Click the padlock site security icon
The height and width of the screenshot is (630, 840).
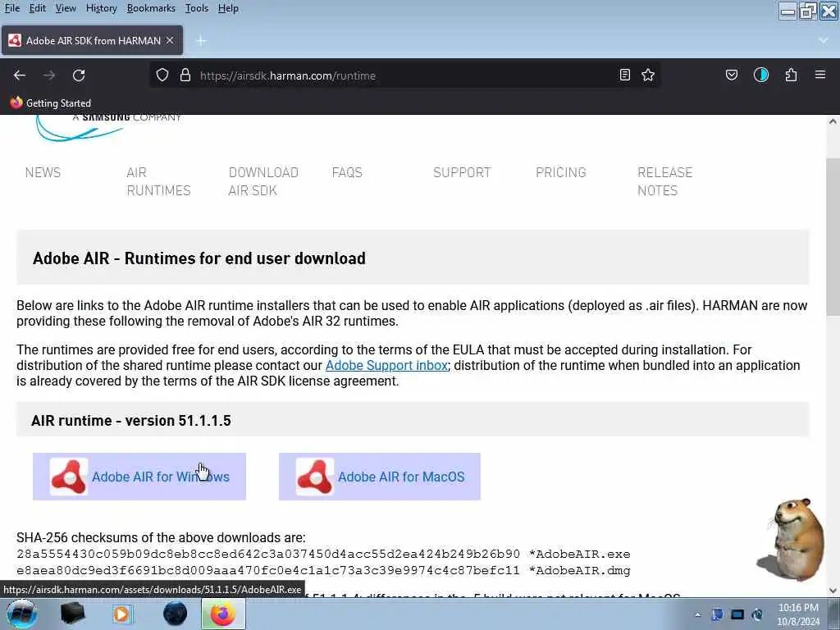pos(185,75)
